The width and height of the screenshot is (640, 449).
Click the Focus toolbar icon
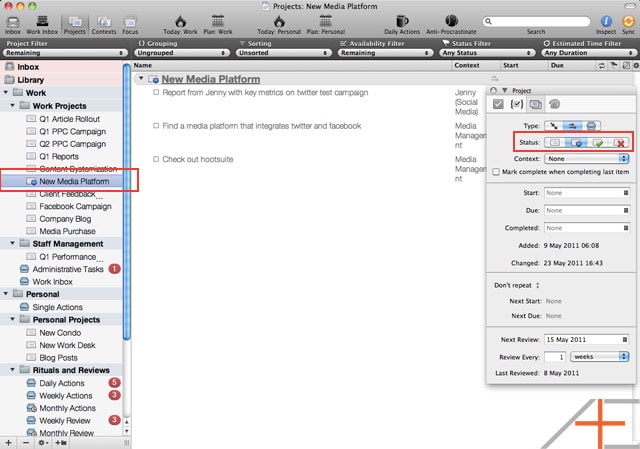[130, 25]
